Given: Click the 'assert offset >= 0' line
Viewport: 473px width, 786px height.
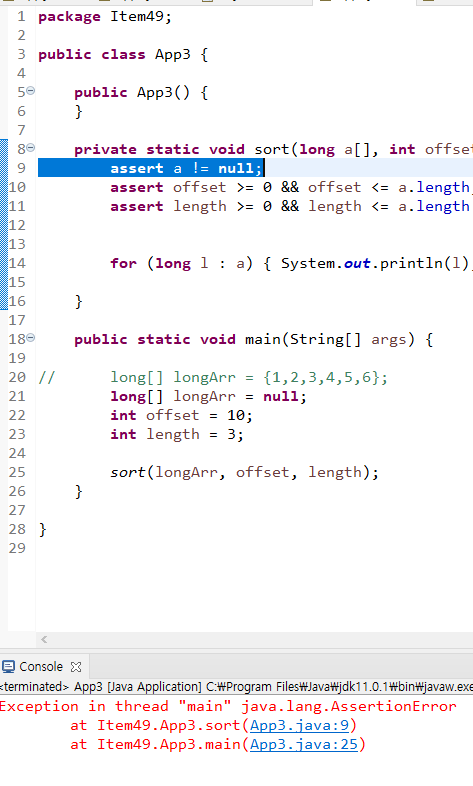Looking at the screenshot, I should click(291, 187).
